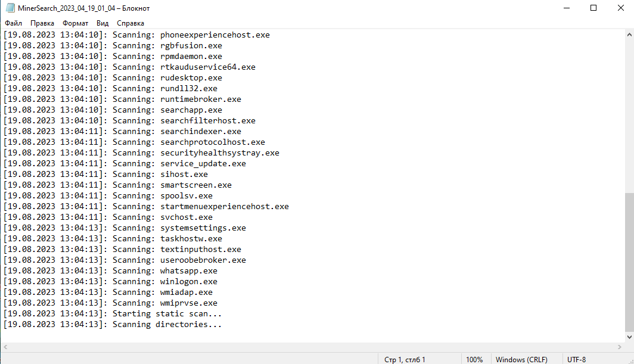Click the 100% zoom level in status bar
Screen dimensions: 634x364
(474, 359)
